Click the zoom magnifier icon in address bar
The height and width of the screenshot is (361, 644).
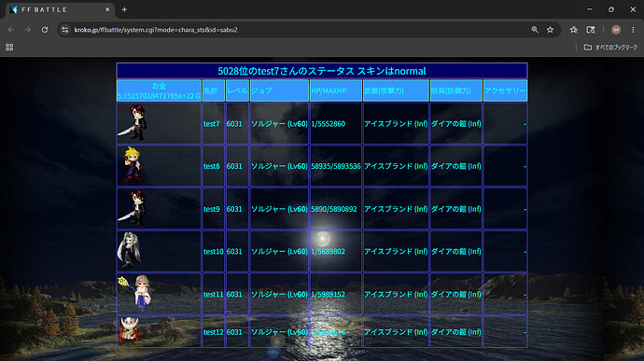(535, 30)
